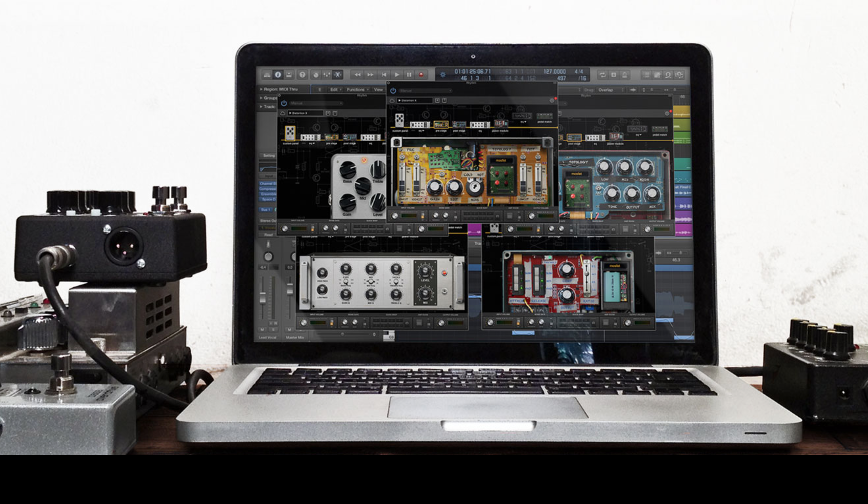
Task: Click the 127.0000 tempo display
Action: [555, 71]
